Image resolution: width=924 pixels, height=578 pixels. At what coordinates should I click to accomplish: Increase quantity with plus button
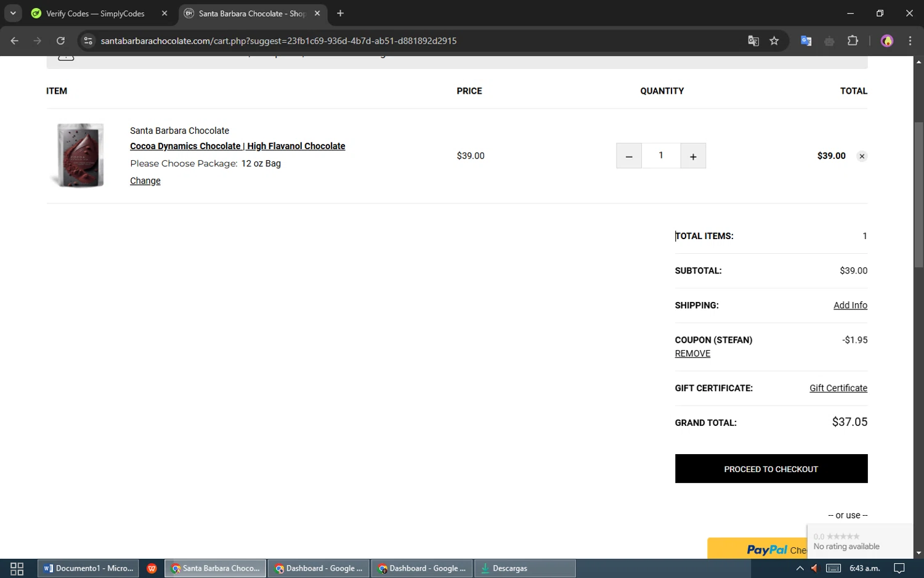pos(693,156)
